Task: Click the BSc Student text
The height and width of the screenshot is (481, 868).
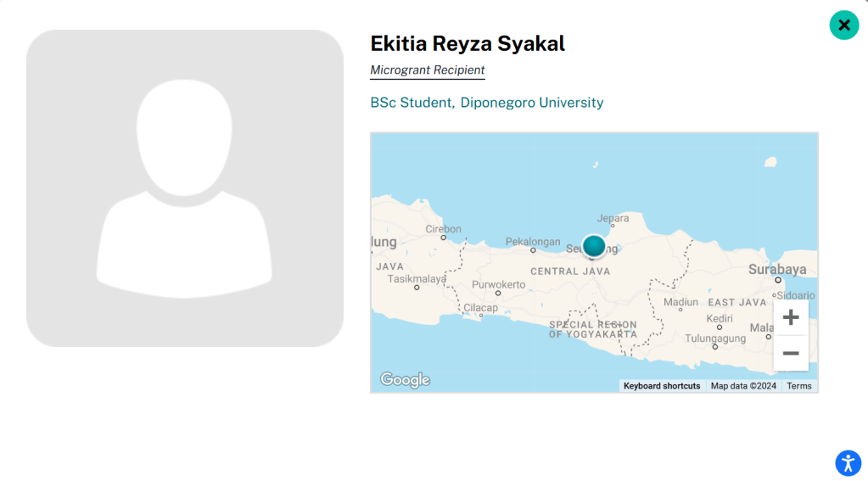Action: [412, 103]
